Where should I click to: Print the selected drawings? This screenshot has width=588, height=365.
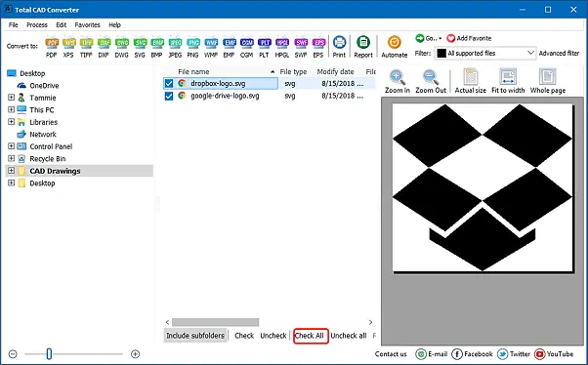(339, 47)
